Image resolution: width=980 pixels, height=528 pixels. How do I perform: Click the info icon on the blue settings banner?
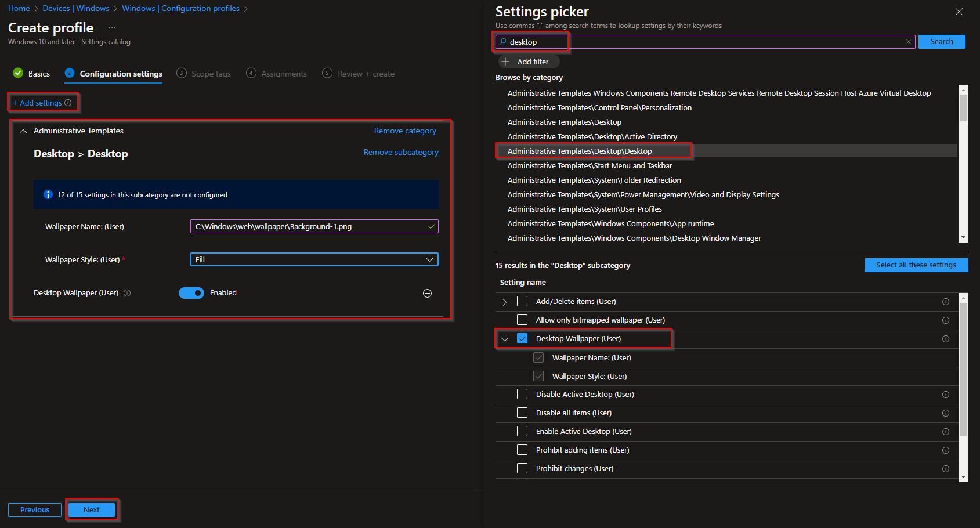tap(48, 194)
